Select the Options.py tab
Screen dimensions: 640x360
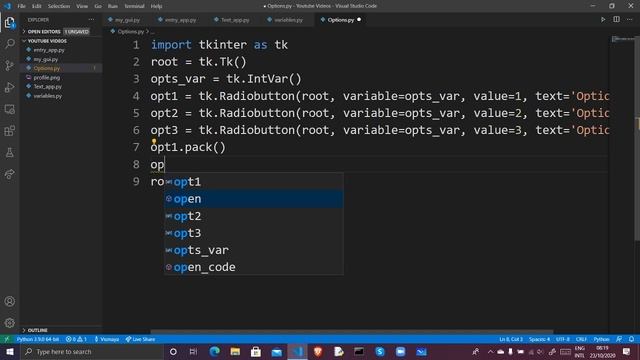(x=340, y=20)
